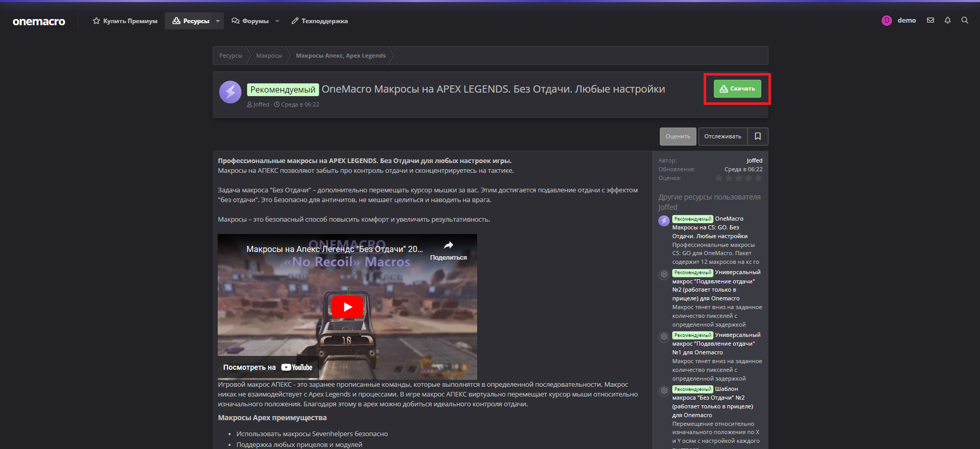Click gear icon beside Подавление отдачи №1
The width and height of the screenshot is (980, 449).
(x=664, y=337)
